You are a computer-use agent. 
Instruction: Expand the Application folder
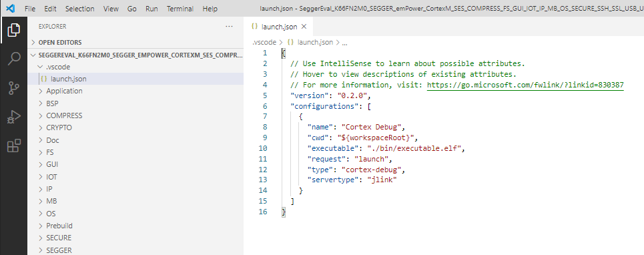135,91
